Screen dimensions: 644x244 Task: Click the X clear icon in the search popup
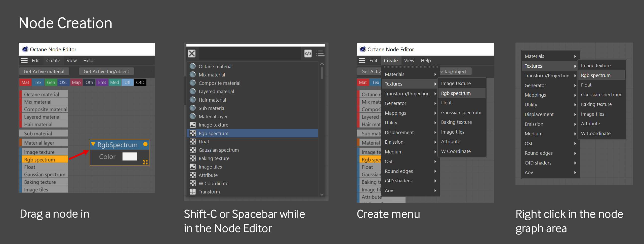tap(192, 53)
